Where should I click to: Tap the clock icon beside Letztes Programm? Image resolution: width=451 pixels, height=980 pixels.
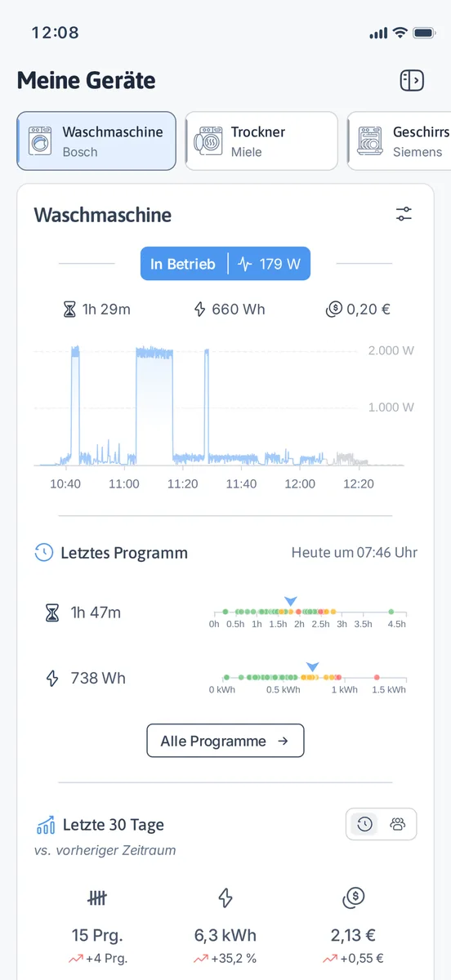43,553
